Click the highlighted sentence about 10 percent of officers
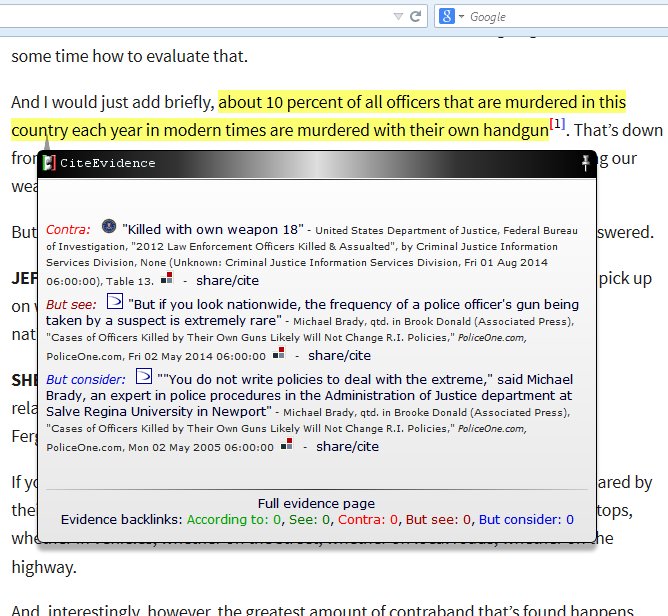The image size is (668, 616). (318, 116)
